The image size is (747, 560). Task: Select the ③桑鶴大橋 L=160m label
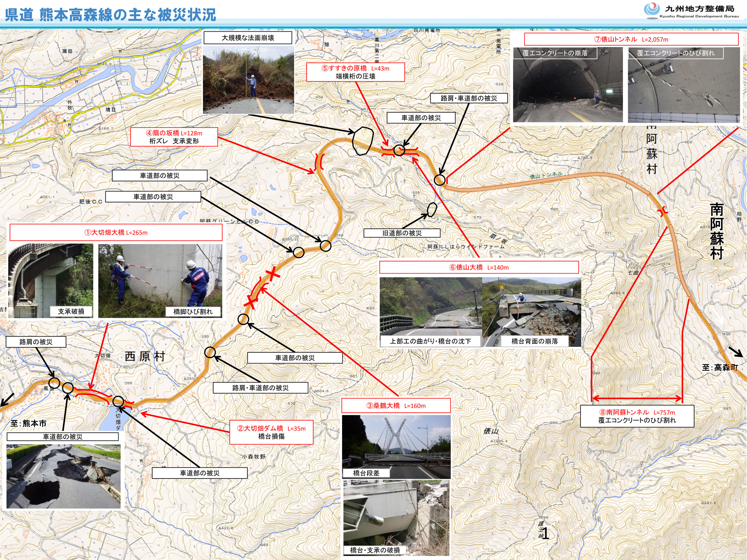pyautogui.click(x=396, y=406)
